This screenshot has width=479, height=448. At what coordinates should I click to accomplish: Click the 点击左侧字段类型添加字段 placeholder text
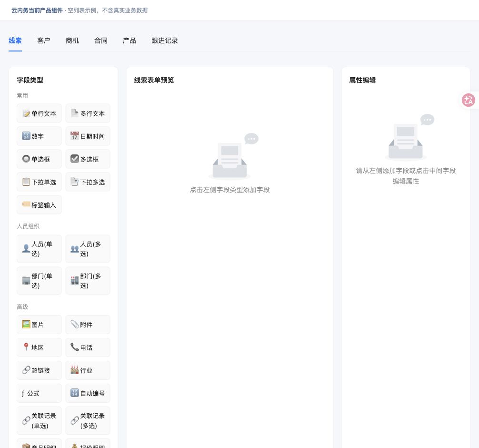pos(230,190)
